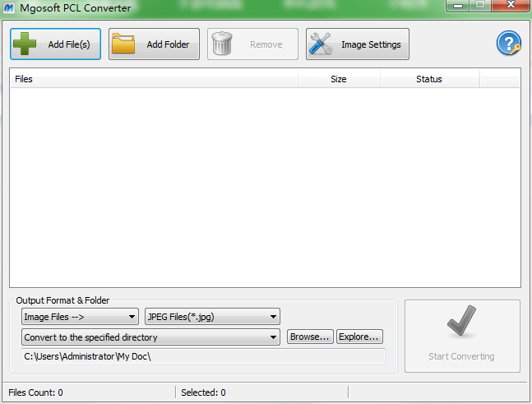Minimize the Mgosoft PCL Converter window
Image resolution: width=532 pixels, height=404 pixels.
[x=458, y=6]
